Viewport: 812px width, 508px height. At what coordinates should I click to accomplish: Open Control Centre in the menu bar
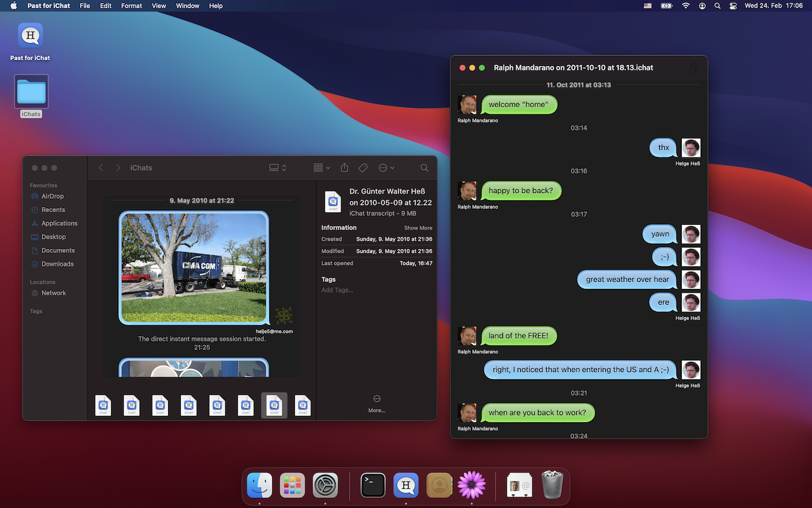[733, 6]
